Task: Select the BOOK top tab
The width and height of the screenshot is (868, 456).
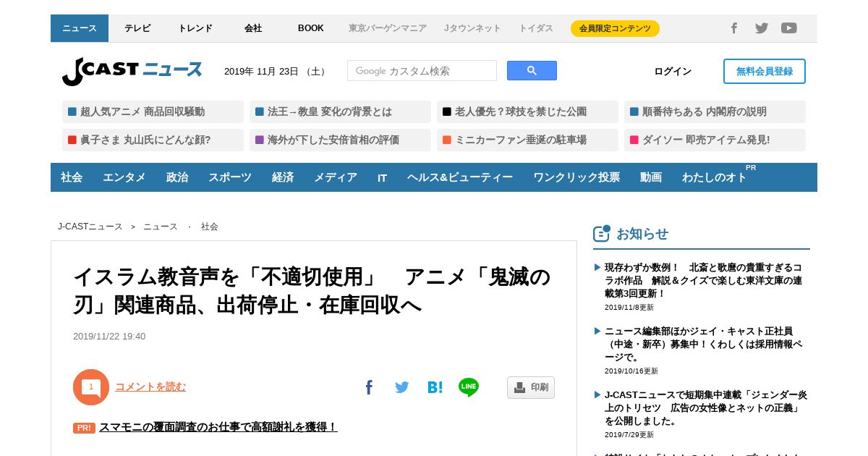Action: tap(311, 28)
